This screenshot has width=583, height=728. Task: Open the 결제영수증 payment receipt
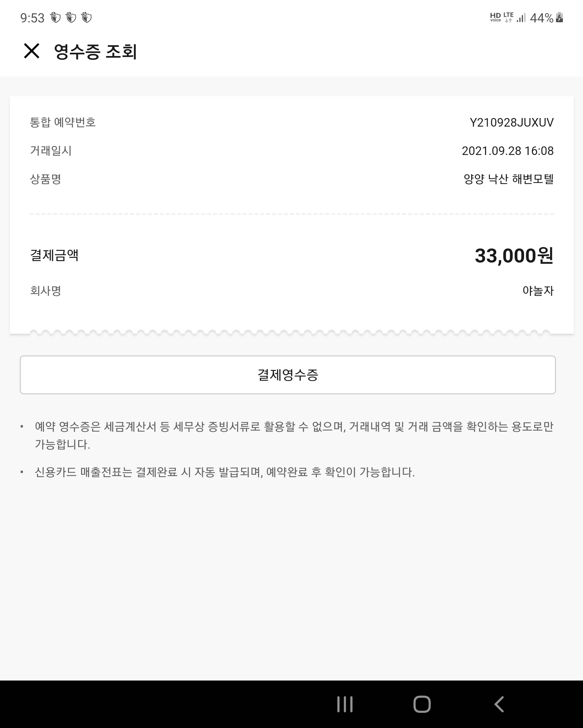(288, 375)
